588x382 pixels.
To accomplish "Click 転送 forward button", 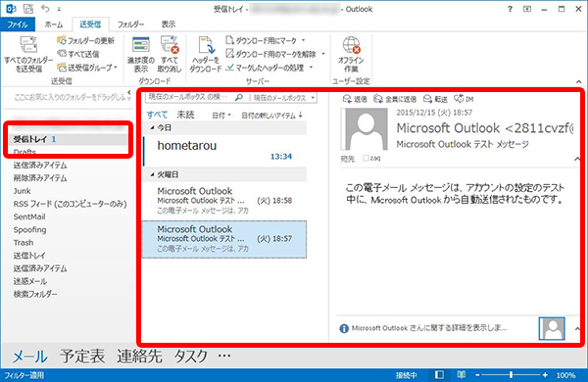I will (x=435, y=99).
